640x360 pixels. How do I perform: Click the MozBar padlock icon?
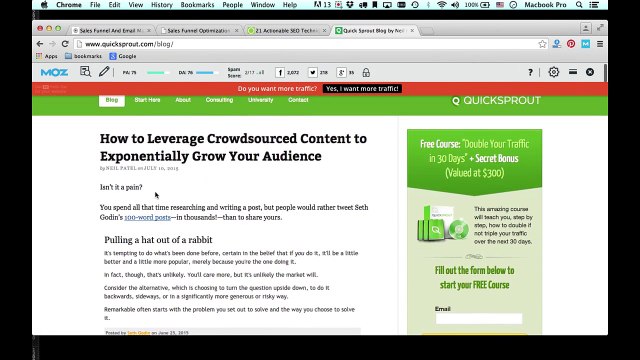click(366, 73)
